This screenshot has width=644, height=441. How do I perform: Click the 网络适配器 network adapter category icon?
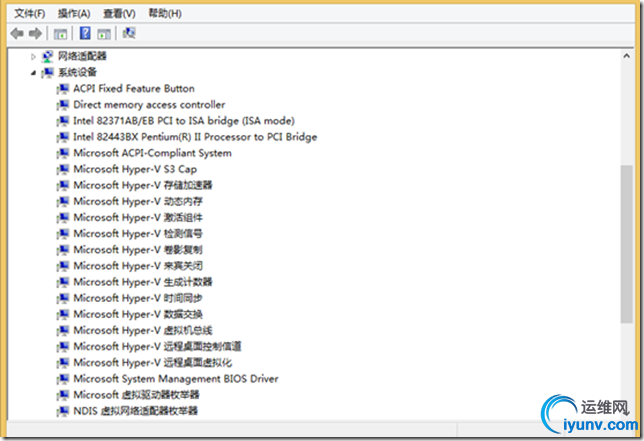tap(47, 56)
